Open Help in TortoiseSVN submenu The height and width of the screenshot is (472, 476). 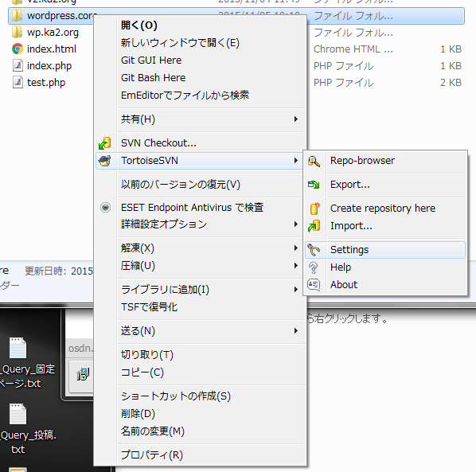[385, 267]
